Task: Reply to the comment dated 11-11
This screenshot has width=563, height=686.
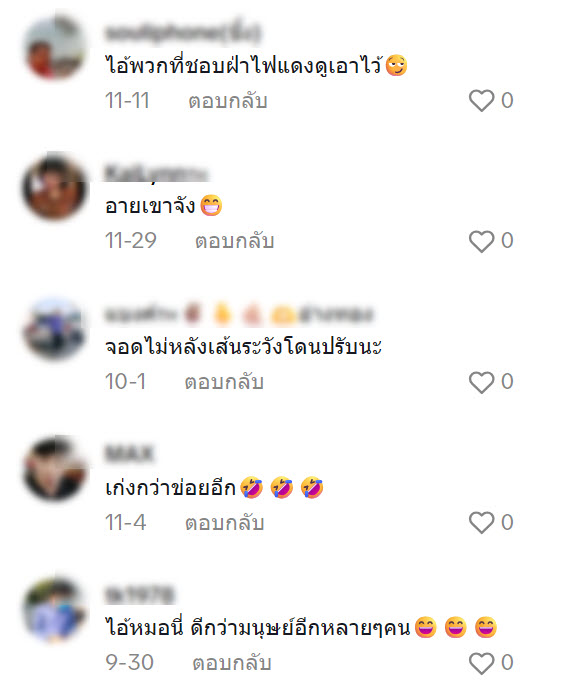Action: (x=227, y=101)
